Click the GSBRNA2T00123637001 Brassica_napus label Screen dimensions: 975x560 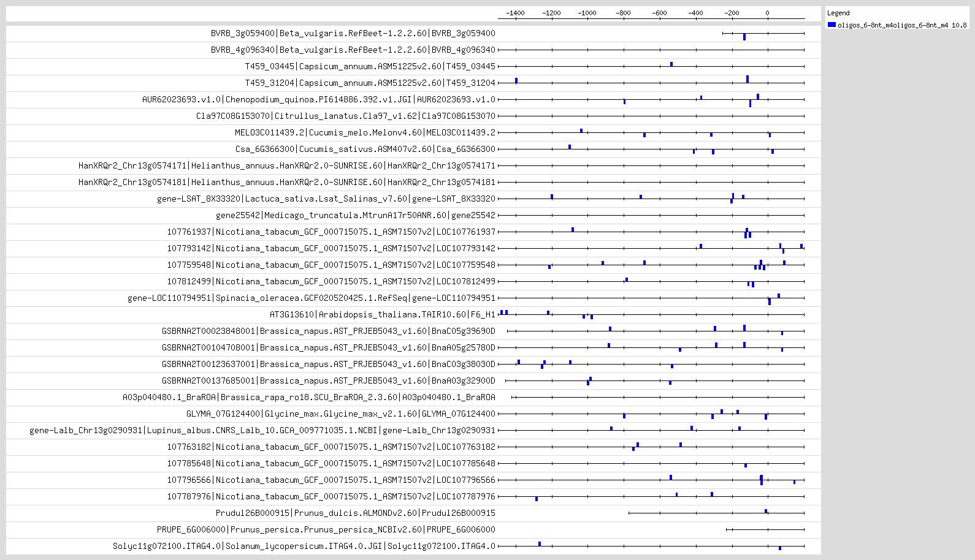click(329, 364)
